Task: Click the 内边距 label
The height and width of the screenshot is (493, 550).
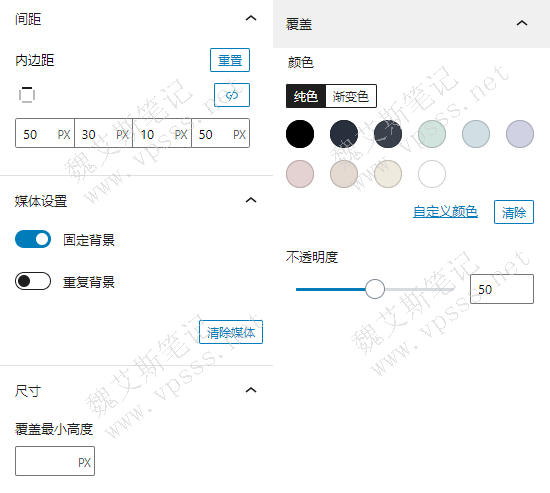Action: coord(34,60)
